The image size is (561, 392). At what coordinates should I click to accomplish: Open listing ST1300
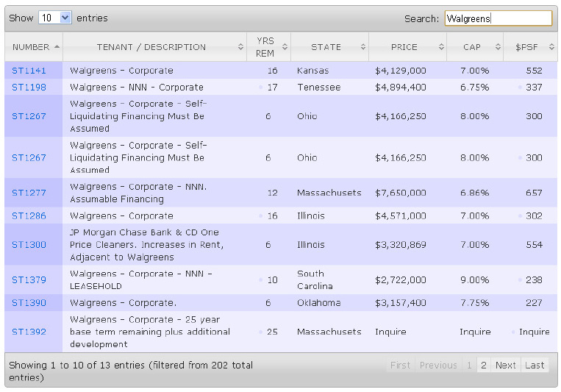[29, 244]
